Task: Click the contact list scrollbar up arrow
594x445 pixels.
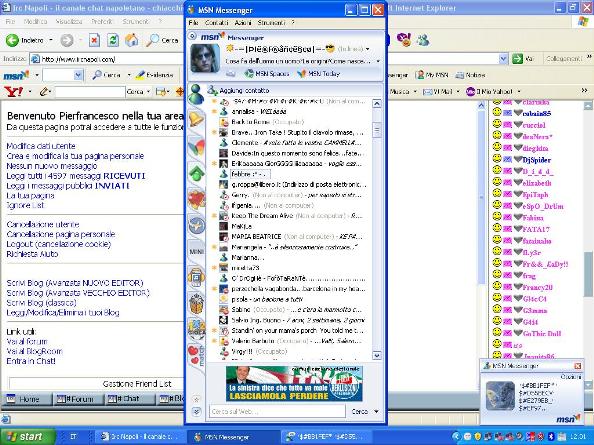Action: [x=377, y=103]
